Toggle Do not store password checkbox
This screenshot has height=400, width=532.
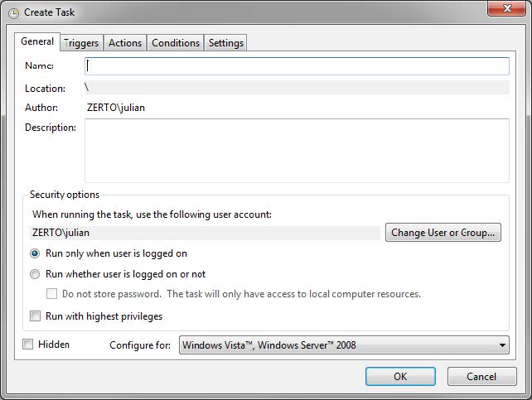coord(51,293)
